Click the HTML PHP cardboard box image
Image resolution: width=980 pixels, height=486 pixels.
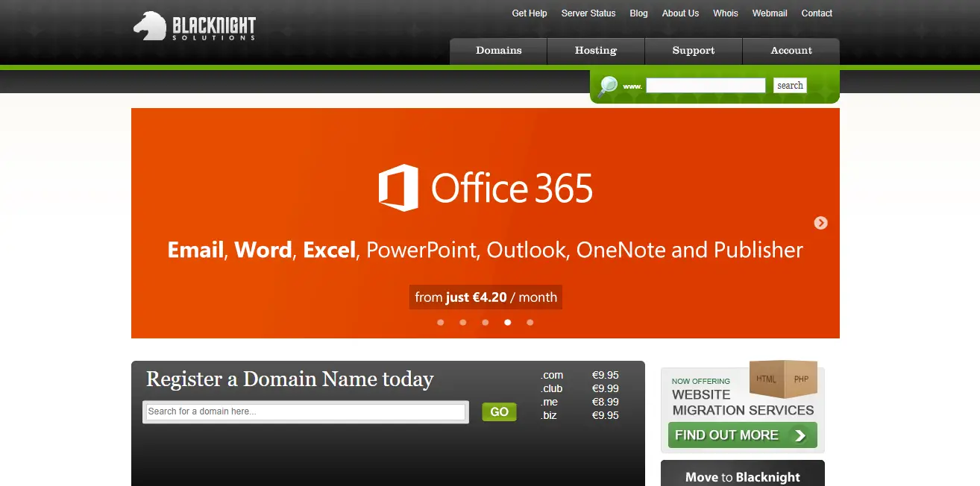(x=783, y=379)
